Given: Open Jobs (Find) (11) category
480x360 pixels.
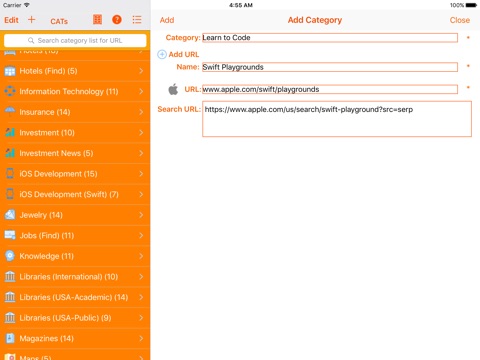Looking at the screenshot, I should click(75, 235).
